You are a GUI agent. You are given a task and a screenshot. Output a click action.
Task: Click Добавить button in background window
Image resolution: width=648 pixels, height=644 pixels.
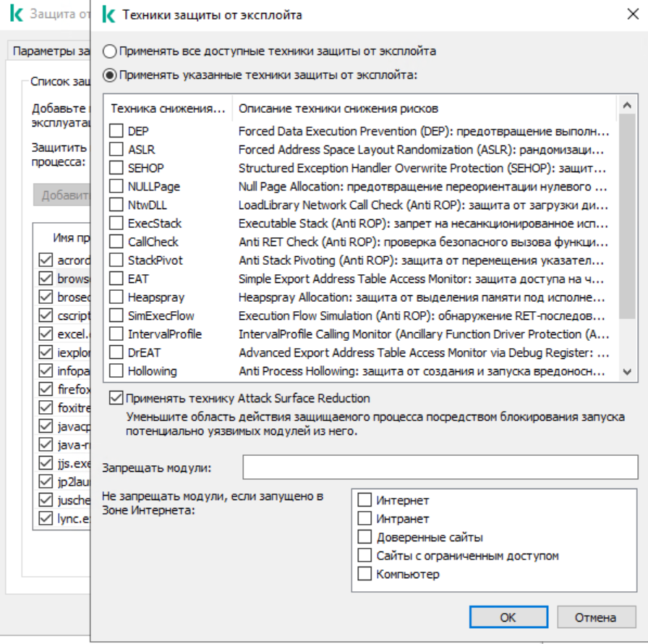62,195
